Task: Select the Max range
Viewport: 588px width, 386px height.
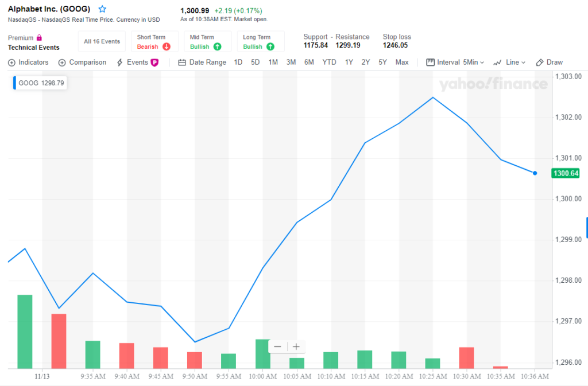Action: point(402,63)
